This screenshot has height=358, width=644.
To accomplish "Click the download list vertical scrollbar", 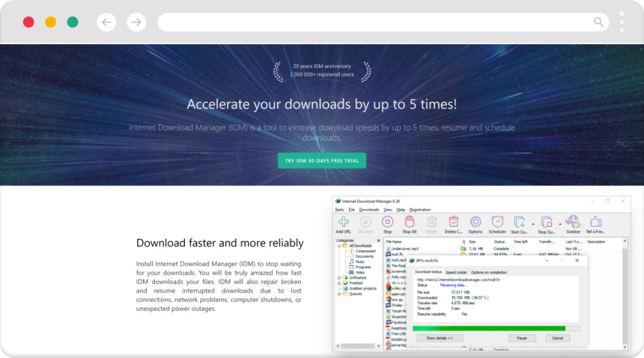I will [625, 294].
